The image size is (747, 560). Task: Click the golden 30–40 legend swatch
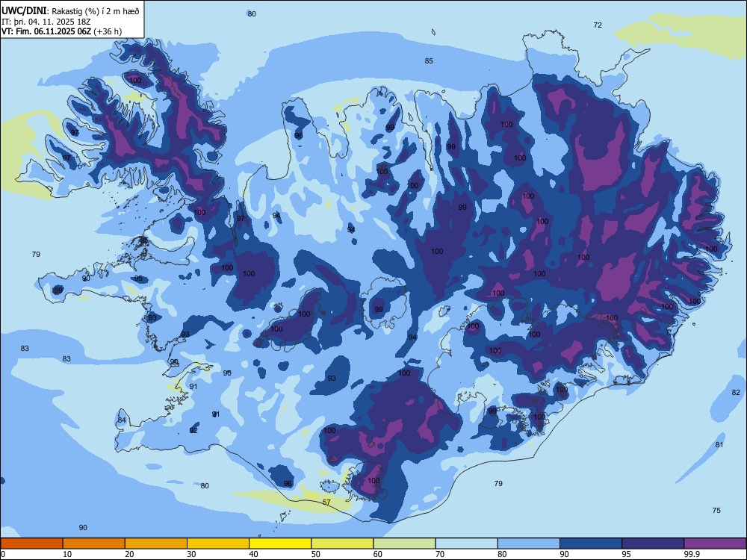pos(218,544)
